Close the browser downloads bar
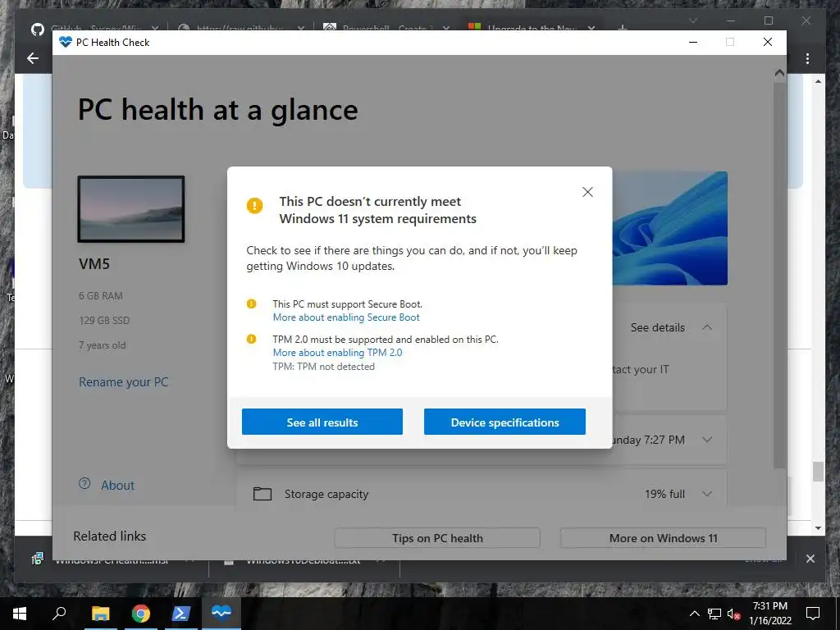Image resolution: width=840 pixels, height=630 pixels. pos(810,559)
